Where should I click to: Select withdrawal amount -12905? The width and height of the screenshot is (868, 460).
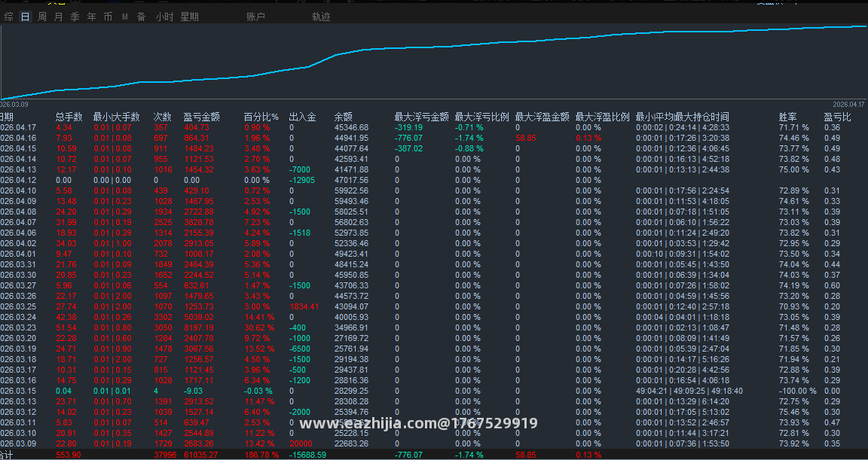[x=301, y=180]
